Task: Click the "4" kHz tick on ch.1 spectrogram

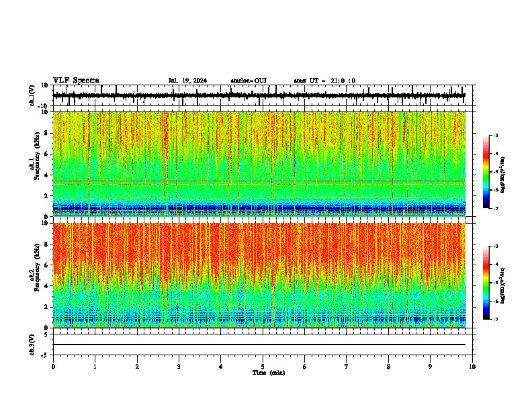Action: (x=46, y=175)
